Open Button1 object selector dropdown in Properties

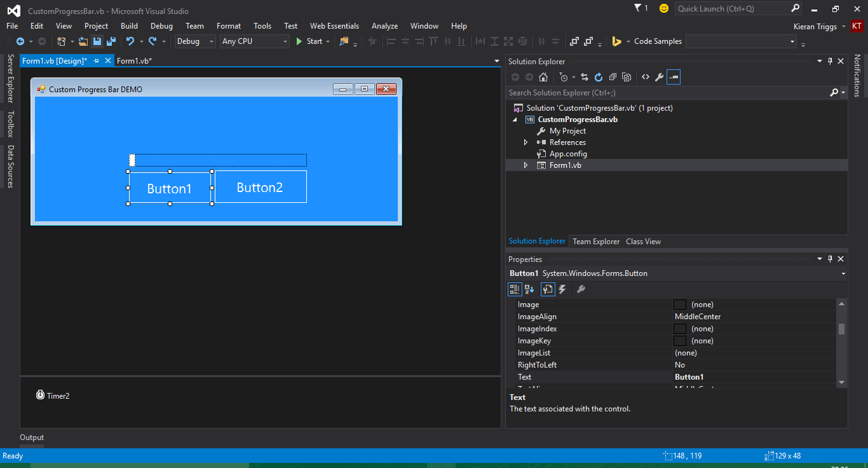point(843,273)
